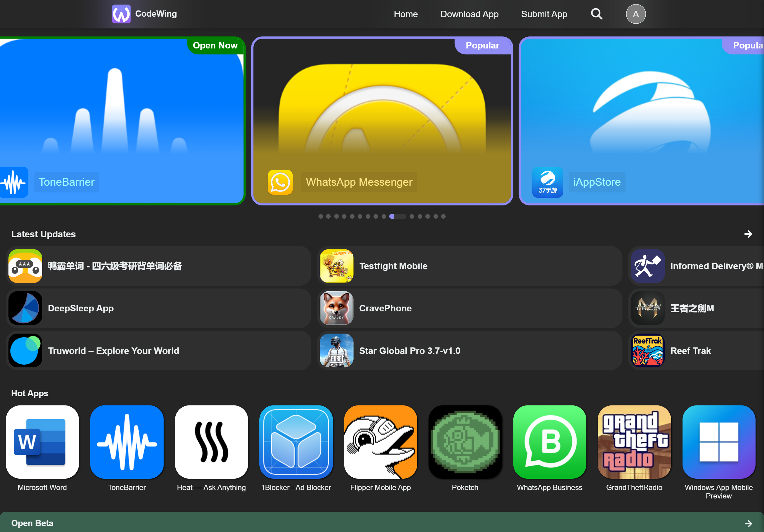Open GrandTheftRadio app icon
This screenshot has height=532, width=764.
[x=634, y=442]
